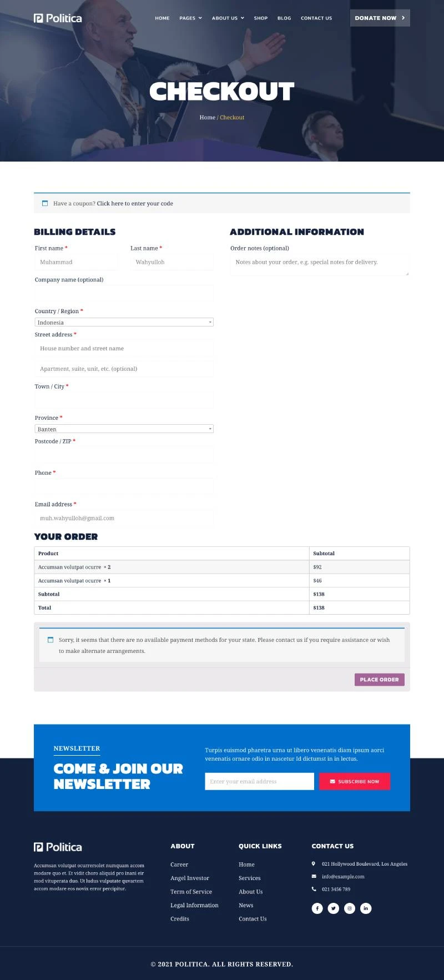
Task: Focus the newsletter email address field
Action: pos(259,781)
